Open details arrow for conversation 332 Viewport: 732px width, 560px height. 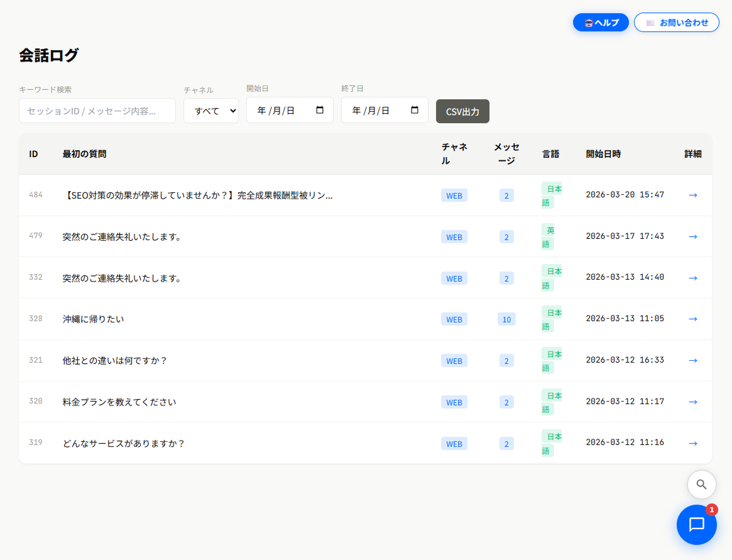coord(692,277)
